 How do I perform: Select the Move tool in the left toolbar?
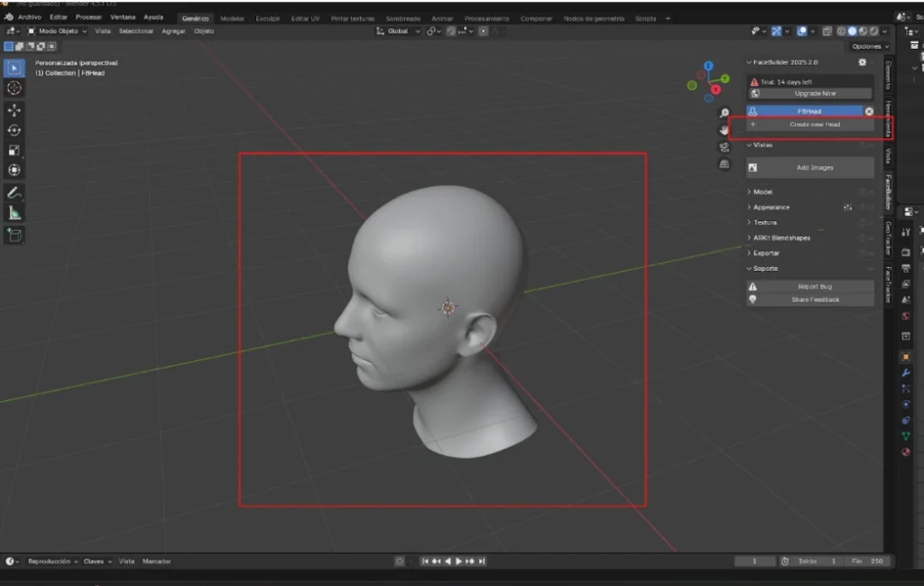coord(14,110)
